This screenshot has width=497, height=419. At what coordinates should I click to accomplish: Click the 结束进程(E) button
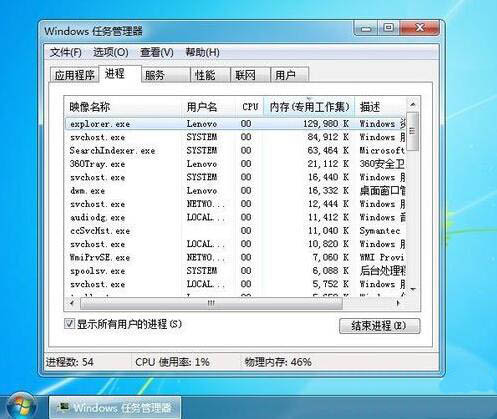click(380, 326)
